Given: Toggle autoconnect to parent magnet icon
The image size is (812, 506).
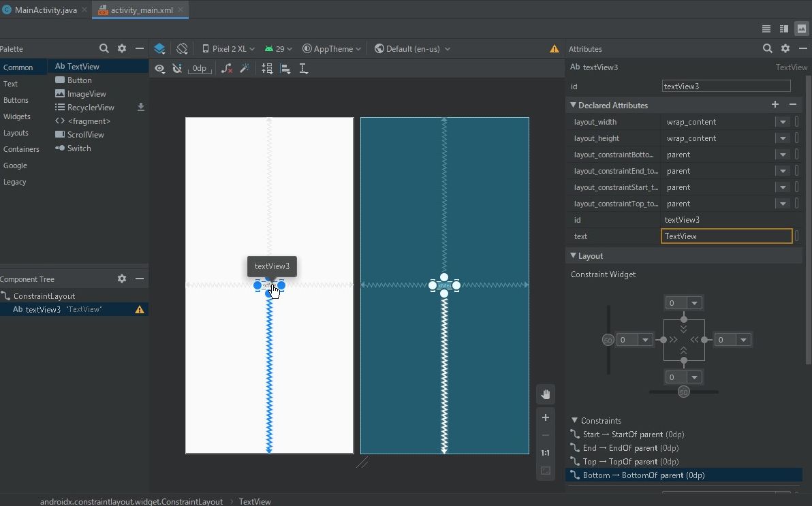Looking at the screenshot, I should coord(177,69).
